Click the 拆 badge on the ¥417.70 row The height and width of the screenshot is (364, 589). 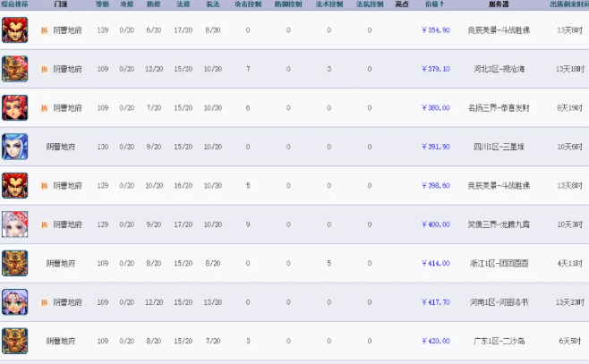(43, 302)
